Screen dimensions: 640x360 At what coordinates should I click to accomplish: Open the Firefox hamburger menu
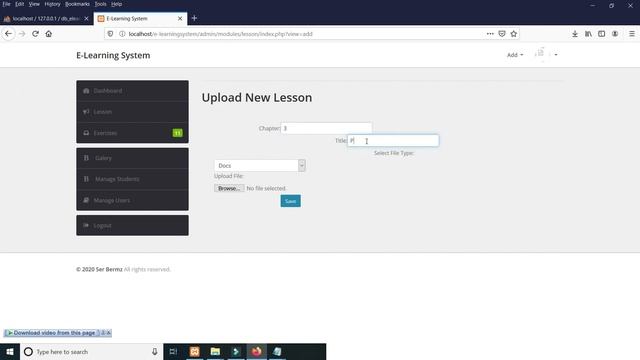pyautogui.click(x=631, y=34)
